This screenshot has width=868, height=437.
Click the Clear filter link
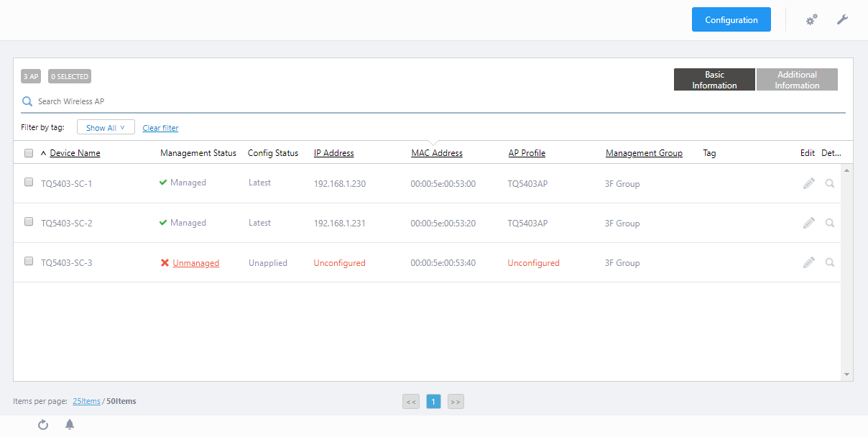click(160, 128)
